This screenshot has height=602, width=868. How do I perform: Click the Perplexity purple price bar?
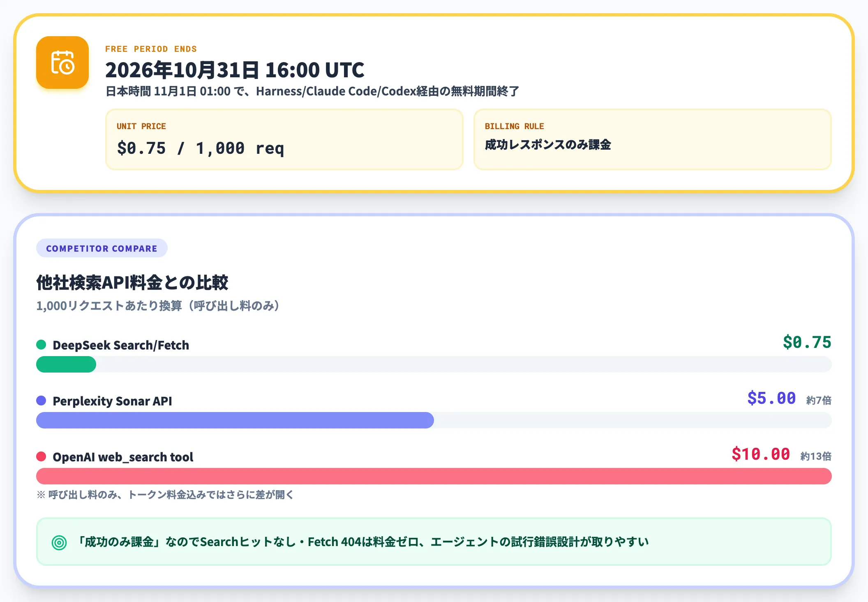click(235, 420)
